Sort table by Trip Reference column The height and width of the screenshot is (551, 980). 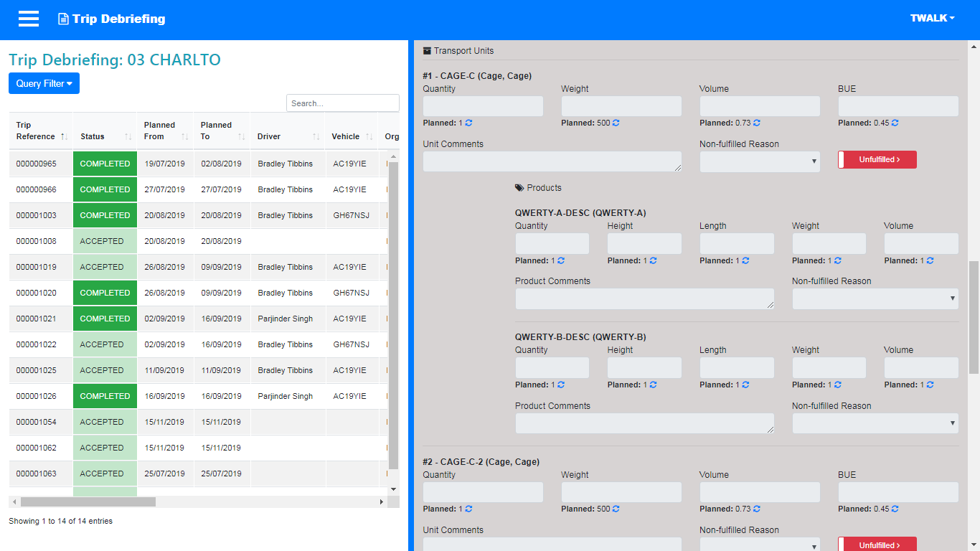pos(41,131)
